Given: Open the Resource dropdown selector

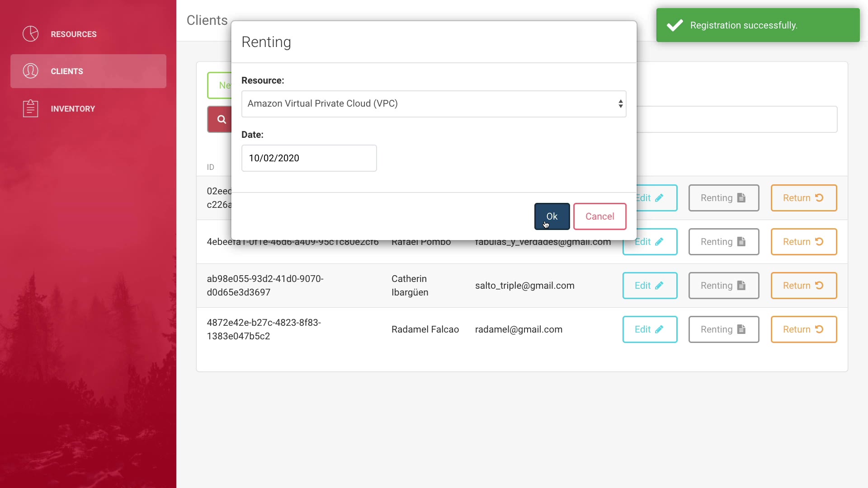Looking at the screenshot, I should click(433, 104).
